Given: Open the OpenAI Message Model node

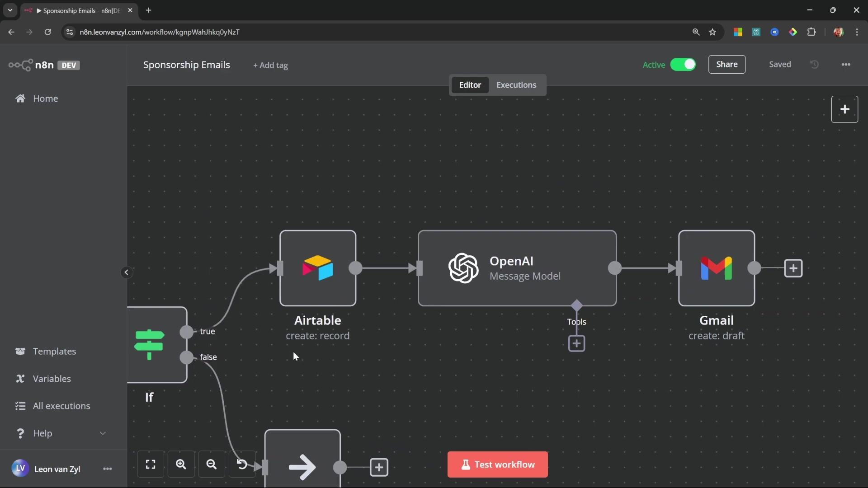Looking at the screenshot, I should (x=517, y=268).
